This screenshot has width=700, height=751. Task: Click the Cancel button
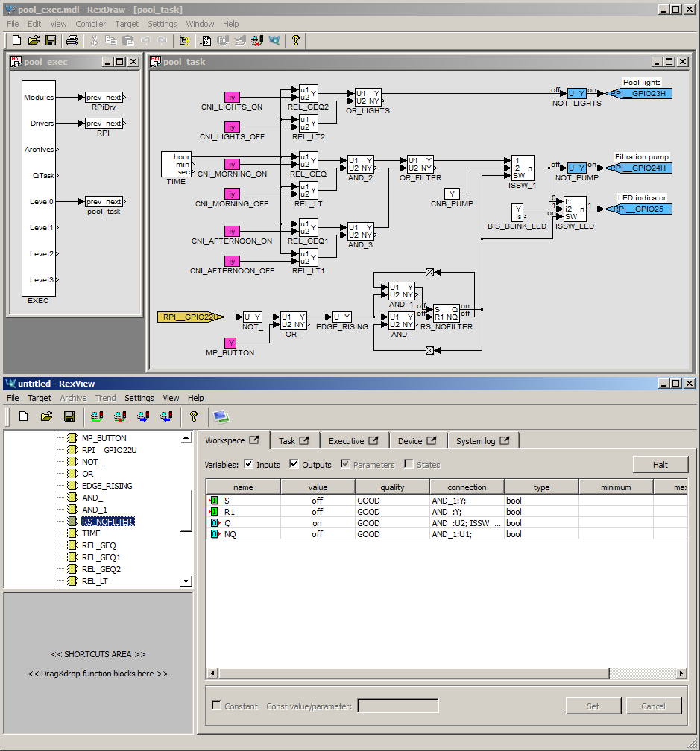point(654,706)
